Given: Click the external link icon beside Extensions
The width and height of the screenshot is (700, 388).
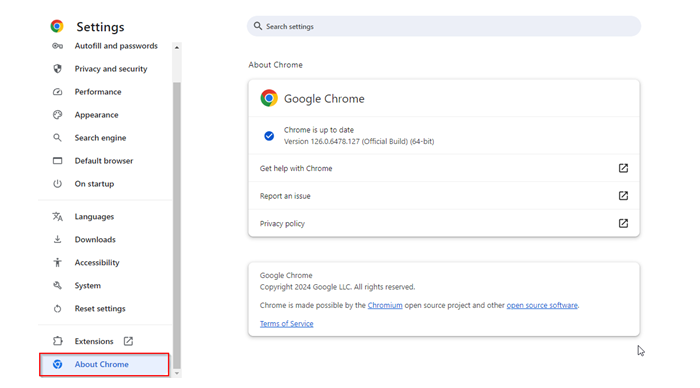Looking at the screenshot, I should click(129, 341).
